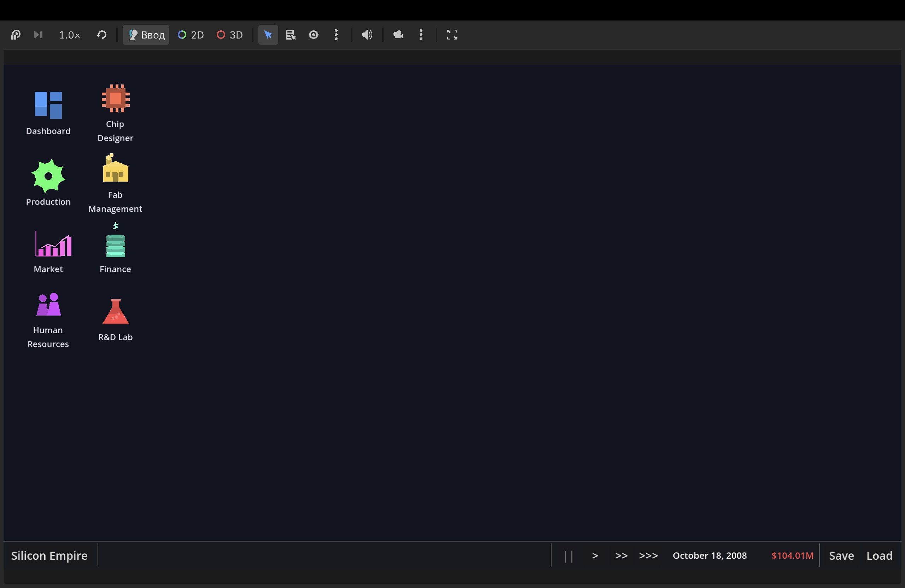Mute audio with the speaker icon

tap(367, 35)
